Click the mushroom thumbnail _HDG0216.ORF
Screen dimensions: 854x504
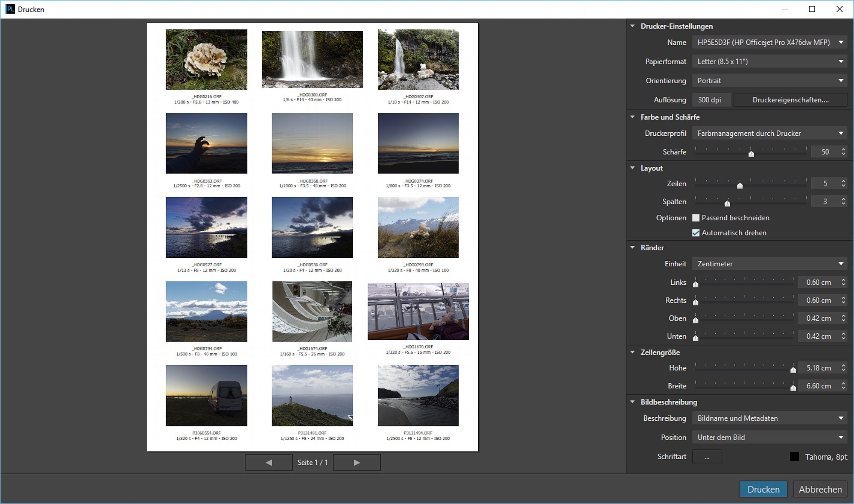point(207,59)
